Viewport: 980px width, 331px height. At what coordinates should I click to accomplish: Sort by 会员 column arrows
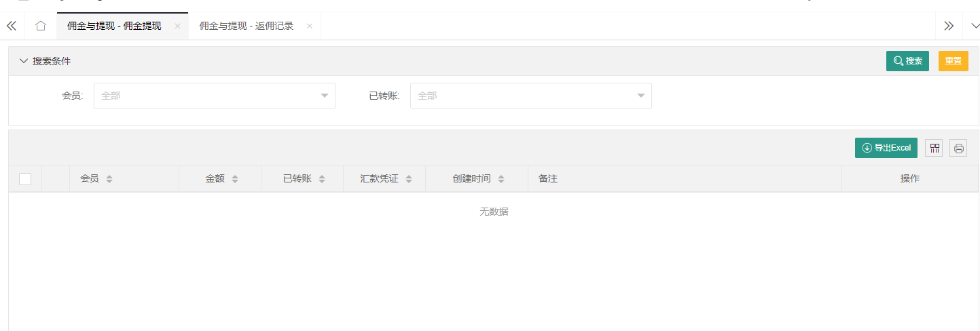(x=109, y=179)
